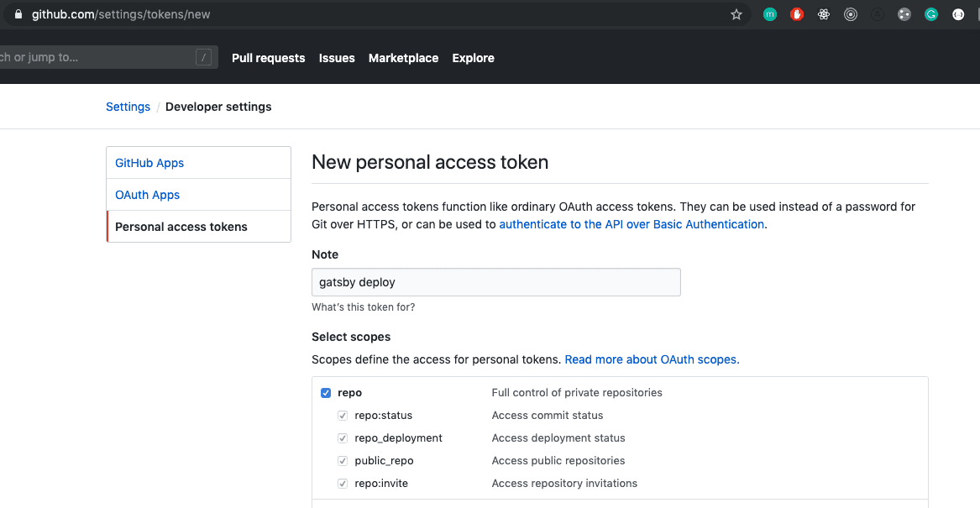Click the 'repo:status' scope label

pos(384,416)
